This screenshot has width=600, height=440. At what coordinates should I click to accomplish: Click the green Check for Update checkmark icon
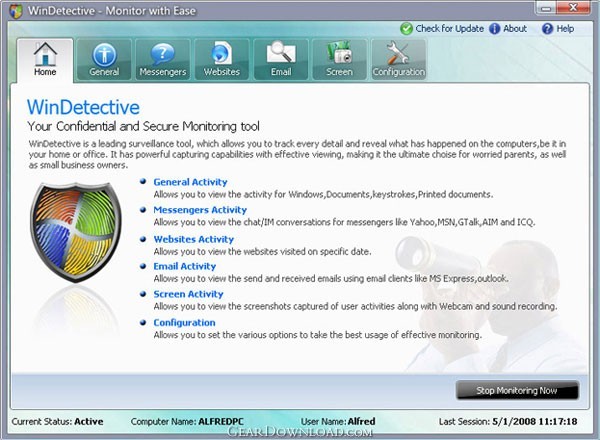[406, 29]
